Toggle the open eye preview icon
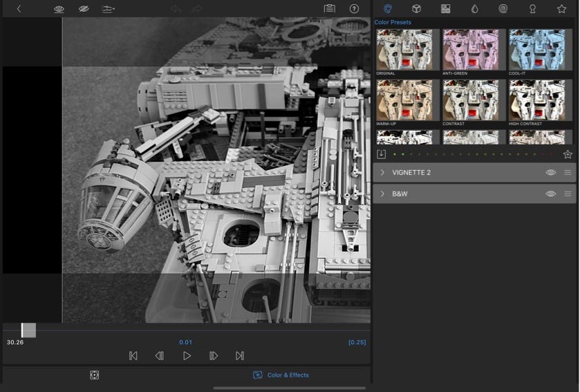Image resolution: width=580 pixels, height=392 pixels. [x=59, y=9]
